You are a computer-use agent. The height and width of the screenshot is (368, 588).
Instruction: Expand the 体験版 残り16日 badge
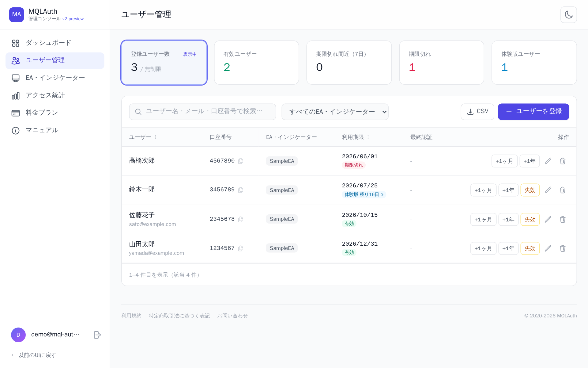(x=364, y=194)
